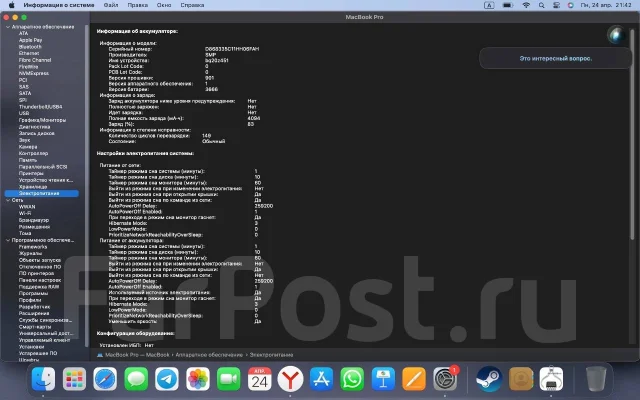Open the Файл menu
Image resolution: width=640 pixels, height=400 pixels.
point(111,5)
